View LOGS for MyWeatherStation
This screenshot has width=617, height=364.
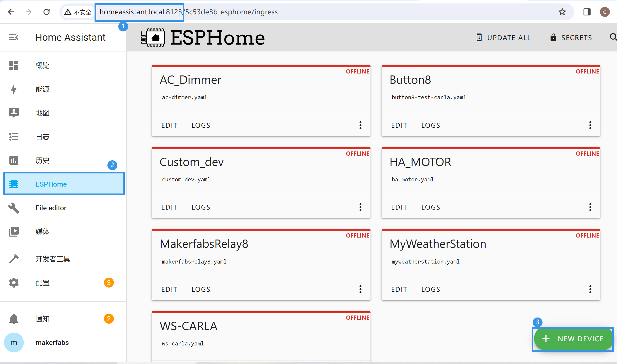(431, 289)
